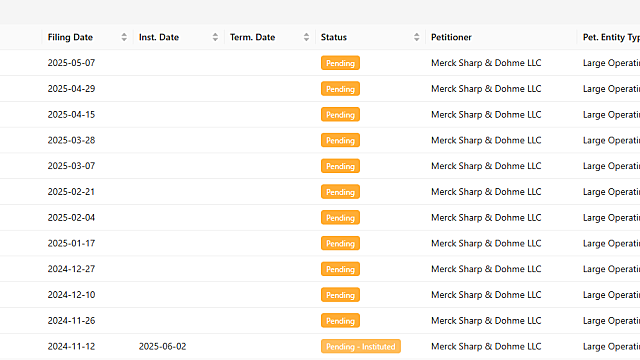The width and height of the screenshot is (640, 360).
Task: Click Merck Sharp & Dohme LLC in 2024-12-10 row
Action: [x=486, y=294]
